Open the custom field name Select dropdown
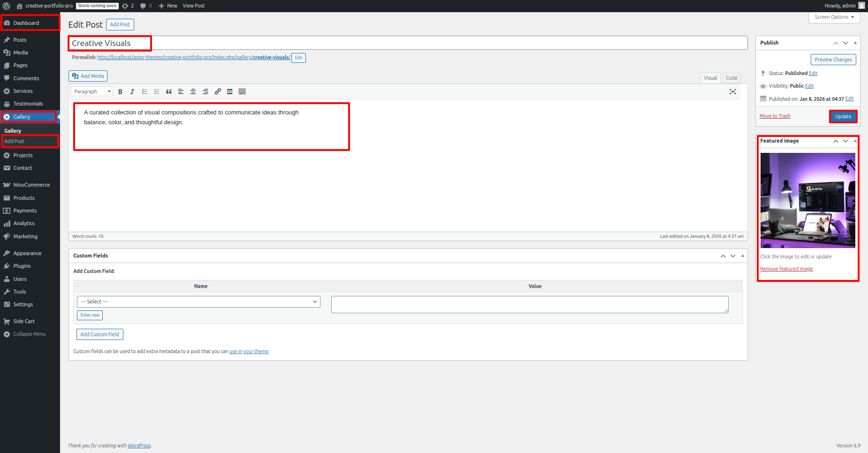 [x=198, y=302]
